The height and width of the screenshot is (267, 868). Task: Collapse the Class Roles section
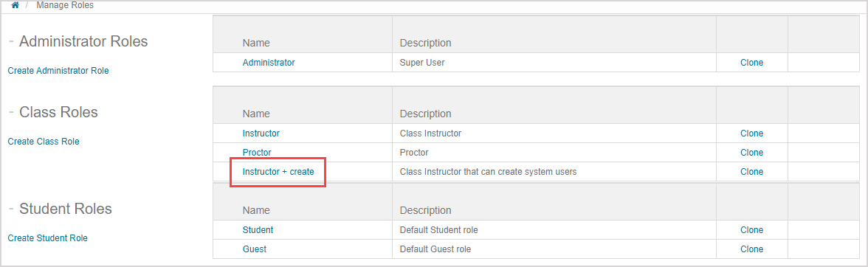(11, 112)
